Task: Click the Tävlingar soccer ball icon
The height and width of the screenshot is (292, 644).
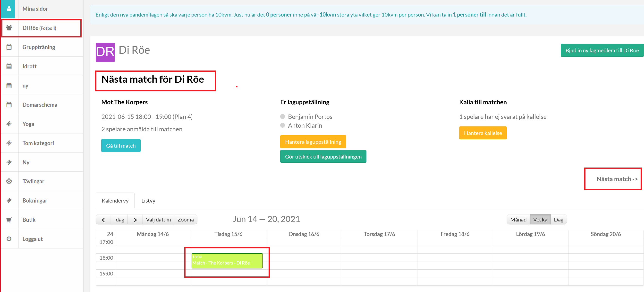Action: (x=9, y=181)
